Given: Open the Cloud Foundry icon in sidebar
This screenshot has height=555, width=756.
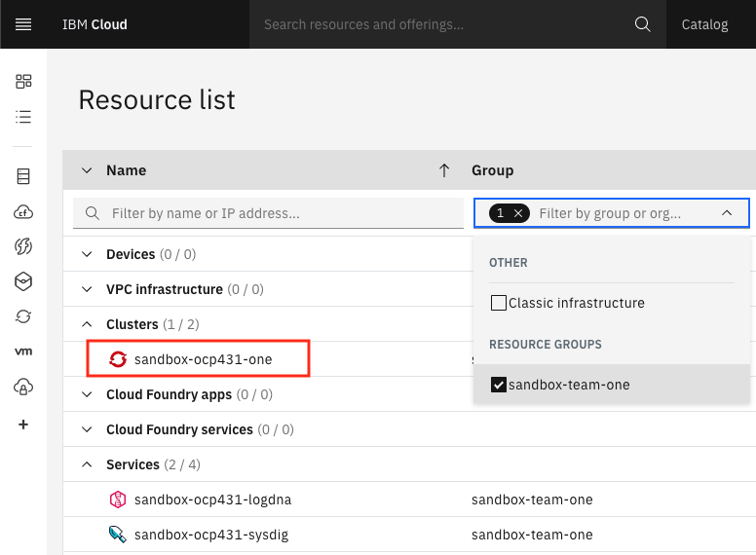Looking at the screenshot, I should 23,211.
